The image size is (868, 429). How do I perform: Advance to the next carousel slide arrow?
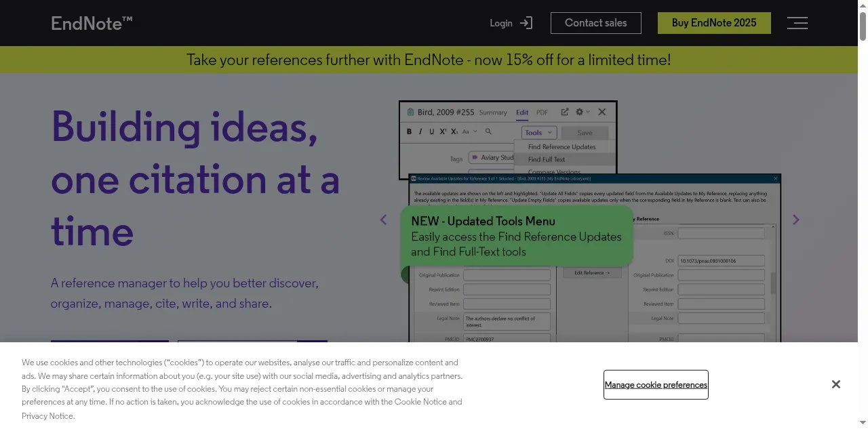click(x=796, y=220)
